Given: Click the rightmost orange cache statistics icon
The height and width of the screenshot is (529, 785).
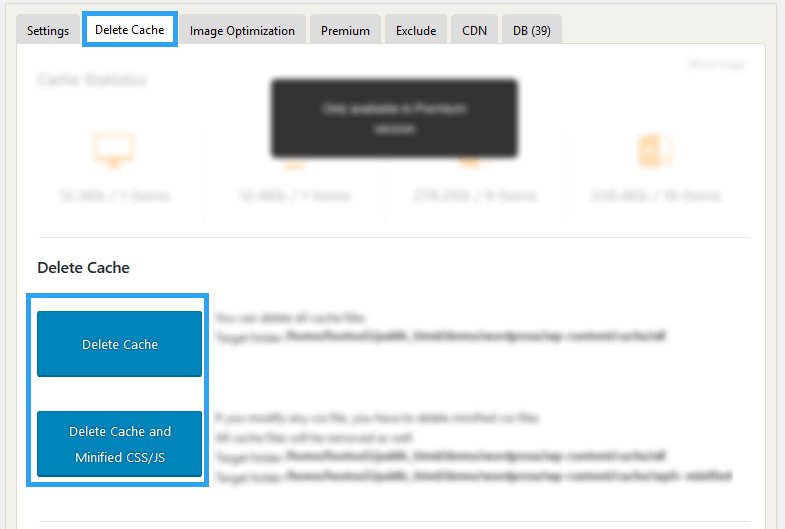Looking at the screenshot, I should click(x=654, y=149).
